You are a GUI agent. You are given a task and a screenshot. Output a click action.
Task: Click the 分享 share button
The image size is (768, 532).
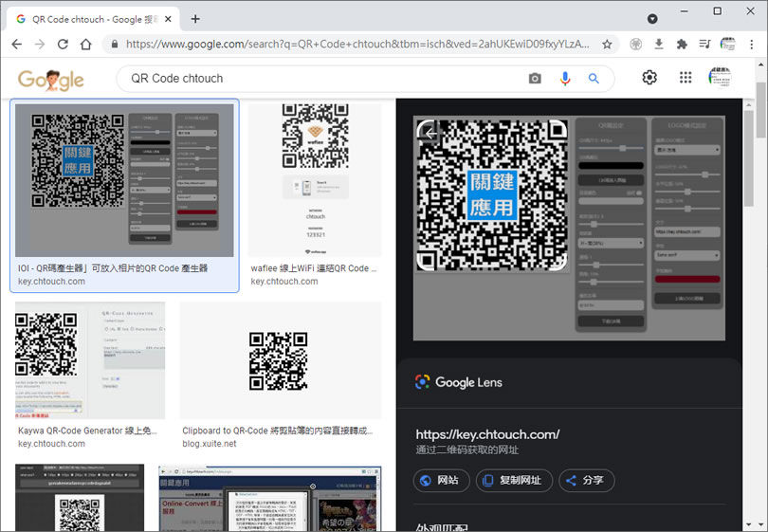point(586,480)
